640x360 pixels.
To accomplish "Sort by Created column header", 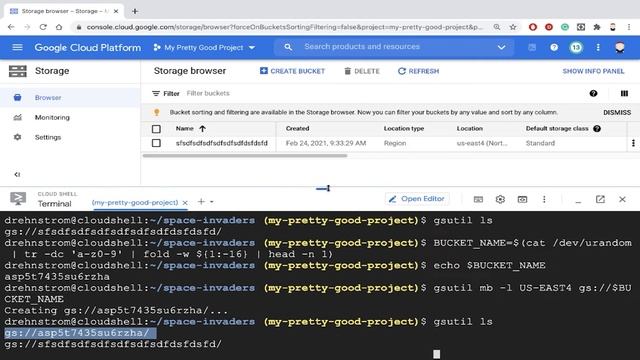I will [x=297, y=129].
